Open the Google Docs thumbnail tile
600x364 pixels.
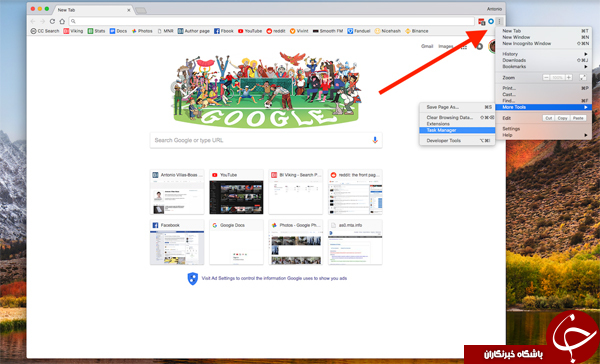(x=236, y=242)
